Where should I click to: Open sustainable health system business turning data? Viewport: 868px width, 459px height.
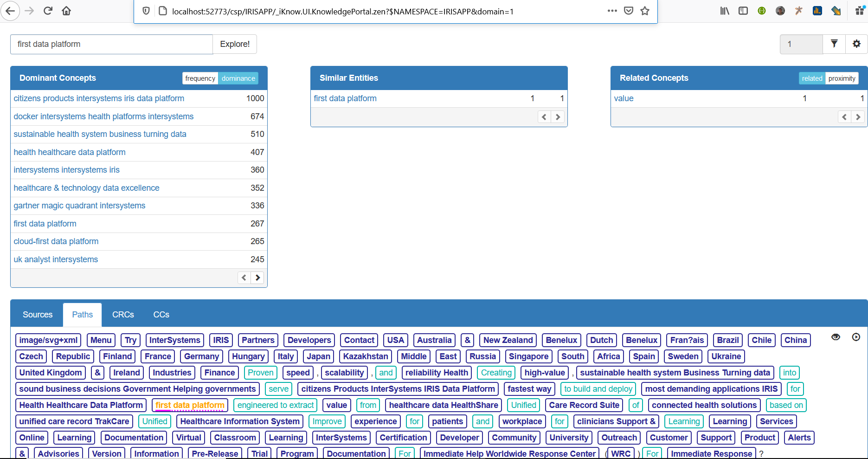pyautogui.click(x=100, y=134)
